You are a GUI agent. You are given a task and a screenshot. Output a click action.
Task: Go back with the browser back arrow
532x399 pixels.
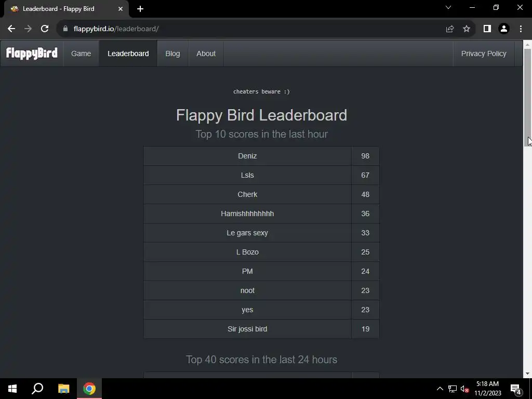11,29
